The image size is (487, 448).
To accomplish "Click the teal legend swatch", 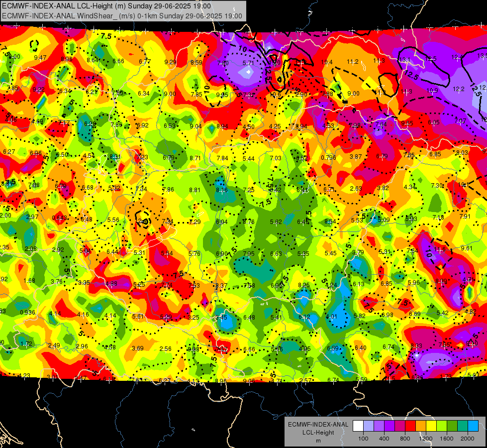I will point(463,426).
